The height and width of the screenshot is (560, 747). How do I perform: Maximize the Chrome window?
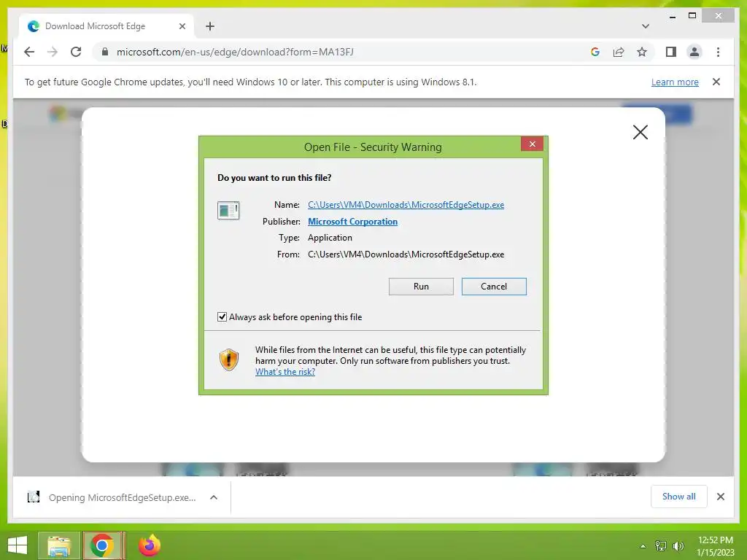pyautogui.click(x=692, y=16)
